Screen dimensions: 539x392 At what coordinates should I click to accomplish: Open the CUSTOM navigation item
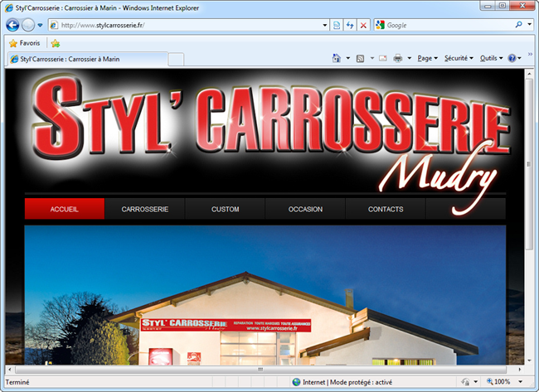click(x=225, y=210)
